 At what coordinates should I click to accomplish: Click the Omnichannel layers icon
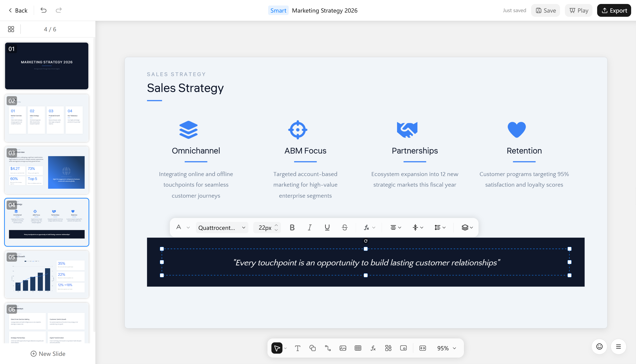[188, 130]
